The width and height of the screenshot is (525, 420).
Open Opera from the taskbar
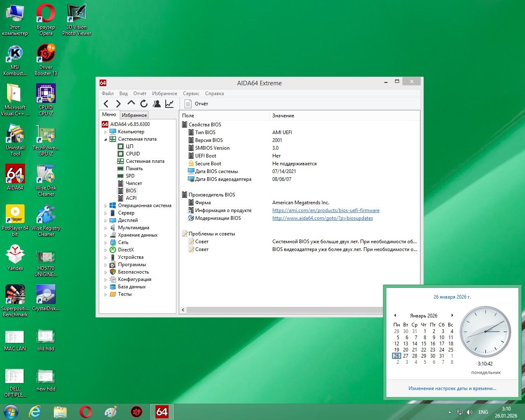pyautogui.click(x=86, y=412)
